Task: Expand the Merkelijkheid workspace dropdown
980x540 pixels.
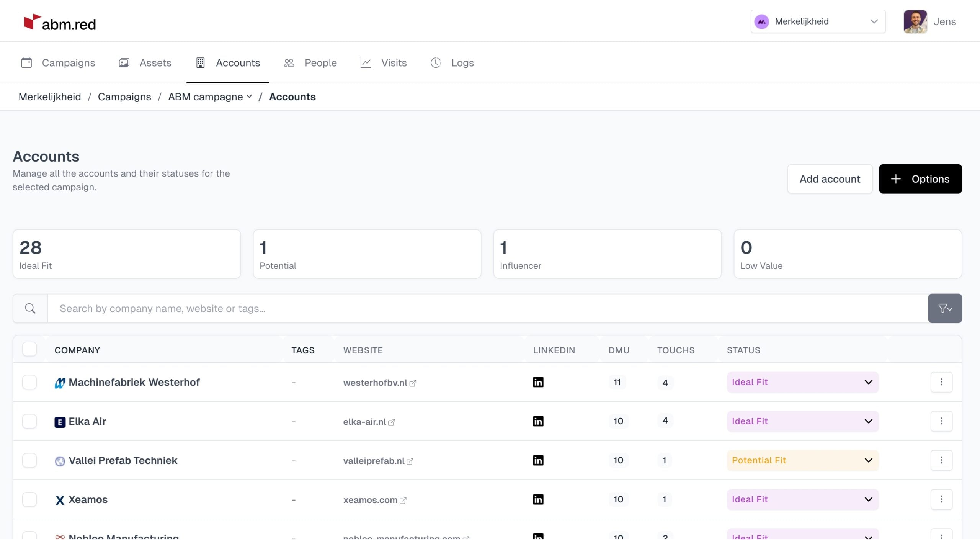Action: 818,21
